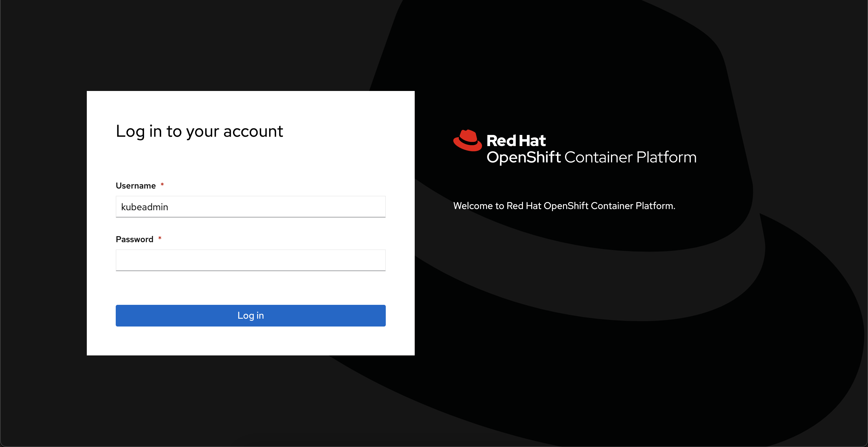
Task: Click the required field asterisk on Password
Action: click(160, 239)
